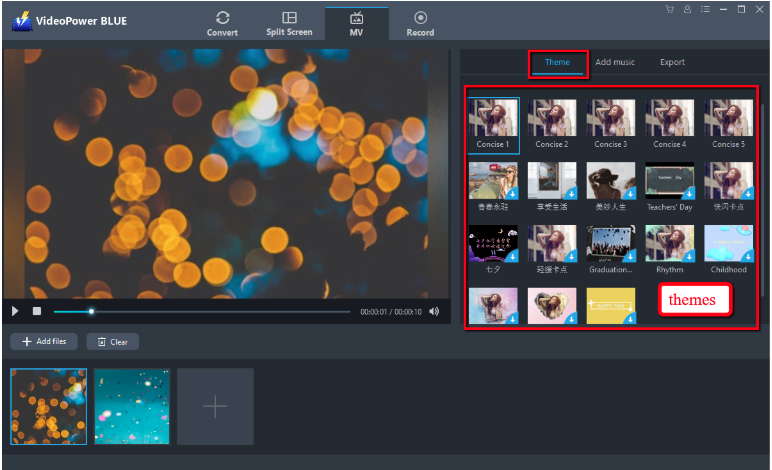This screenshot has width=772, height=470.
Task: Select the heart-shaped pink theme
Action: pos(552,306)
